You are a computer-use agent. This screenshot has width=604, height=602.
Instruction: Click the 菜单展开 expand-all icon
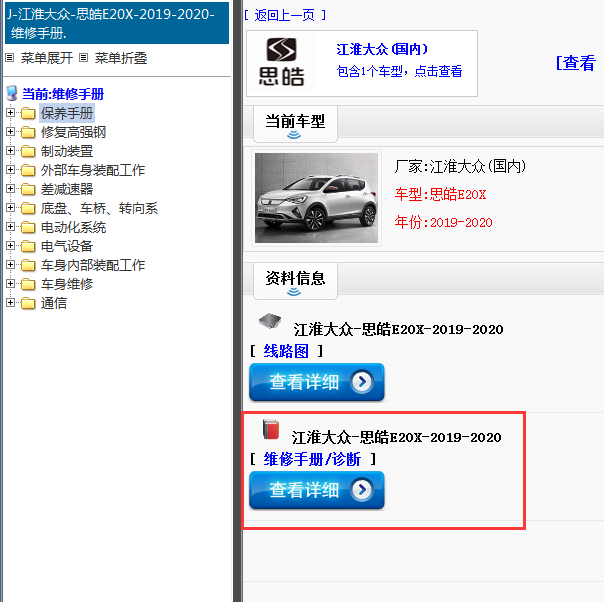(10, 58)
